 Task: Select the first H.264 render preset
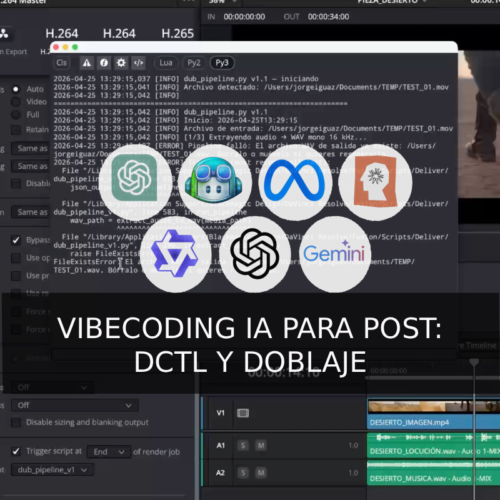(x=62, y=33)
